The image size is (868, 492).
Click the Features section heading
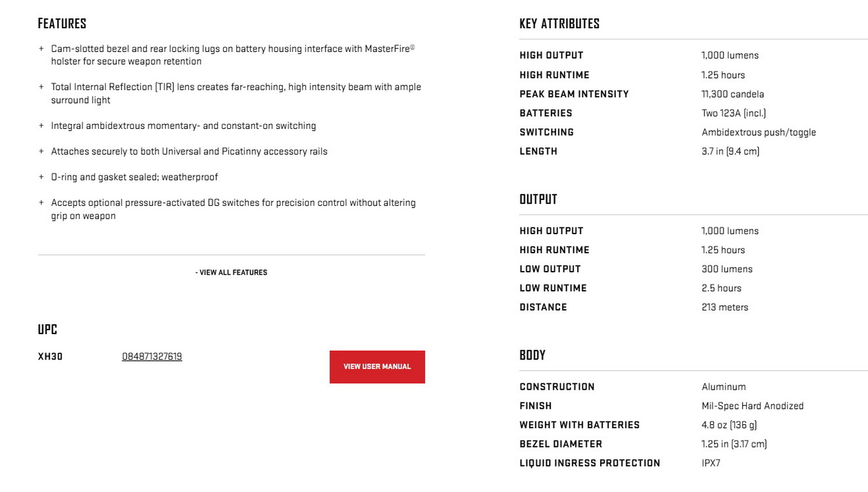[62, 24]
